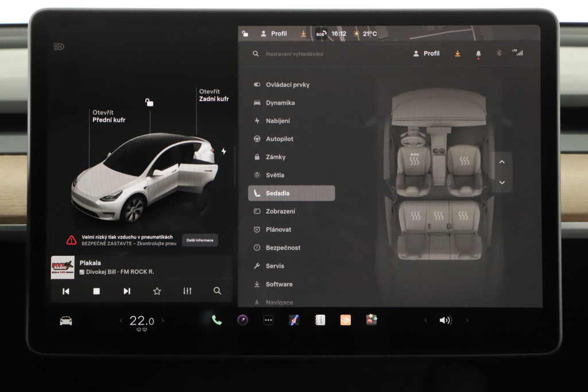Image resolution: width=588 pixels, height=392 pixels.
Task: Open the owner's manual info app
Action: point(320,320)
